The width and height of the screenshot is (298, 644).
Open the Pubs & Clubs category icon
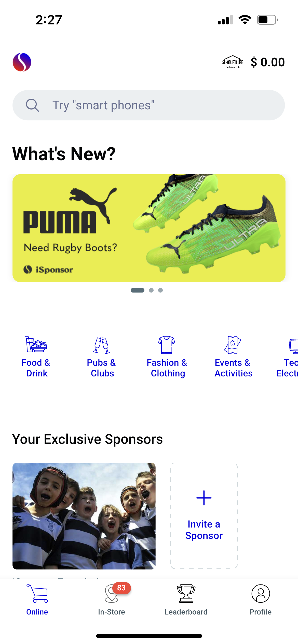point(101,345)
